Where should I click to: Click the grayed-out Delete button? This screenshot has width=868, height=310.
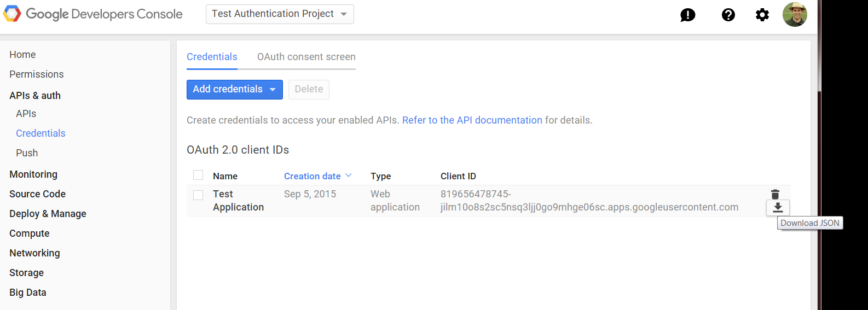pyautogui.click(x=309, y=89)
